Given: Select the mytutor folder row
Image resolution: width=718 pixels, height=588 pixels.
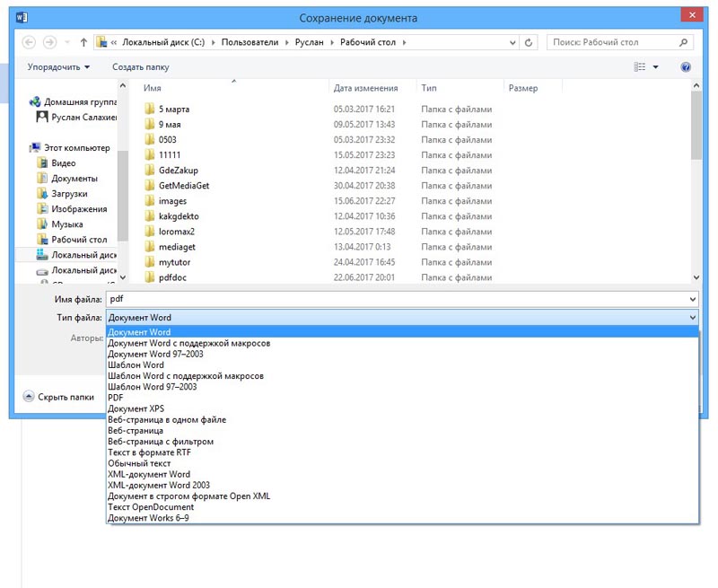Looking at the screenshot, I should (x=319, y=262).
